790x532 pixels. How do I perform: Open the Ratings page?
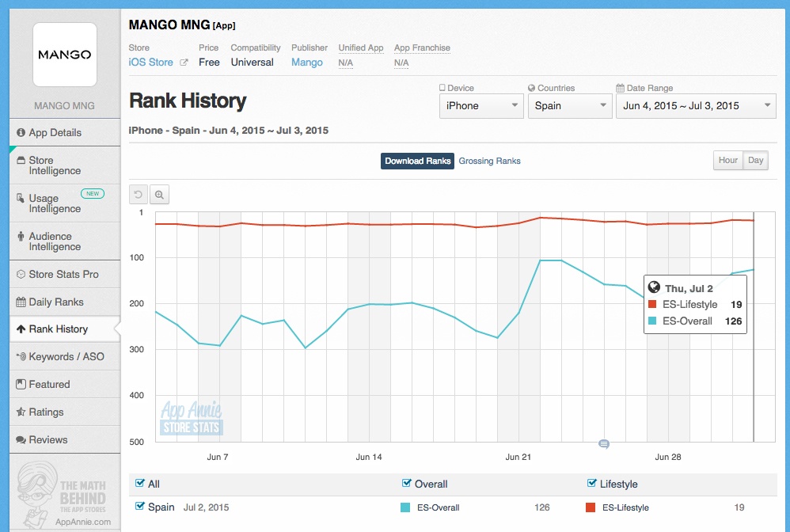(x=64, y=412)
